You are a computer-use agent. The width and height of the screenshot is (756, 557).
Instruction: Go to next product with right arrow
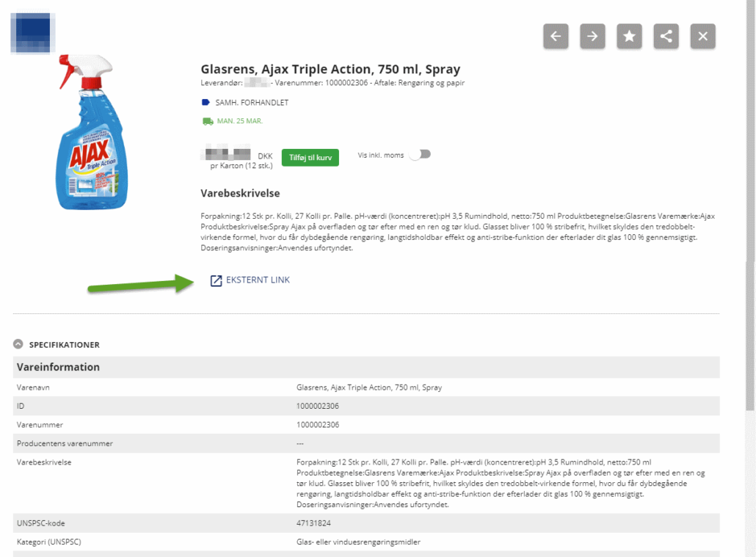(x=592, y=36)
